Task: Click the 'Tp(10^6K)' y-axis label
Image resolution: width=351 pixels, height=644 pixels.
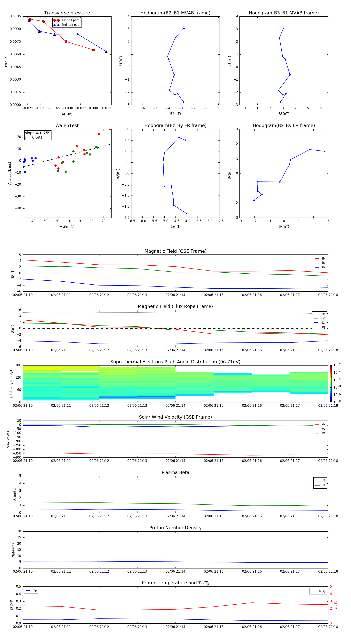Action: pyautogui.click(x=11, y=605)
